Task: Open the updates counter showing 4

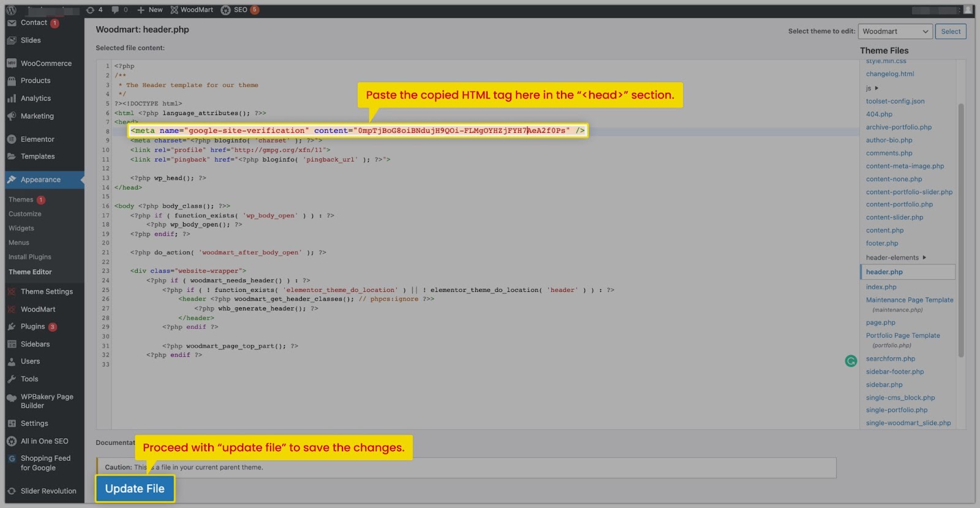Action: (x=94, y=10)
